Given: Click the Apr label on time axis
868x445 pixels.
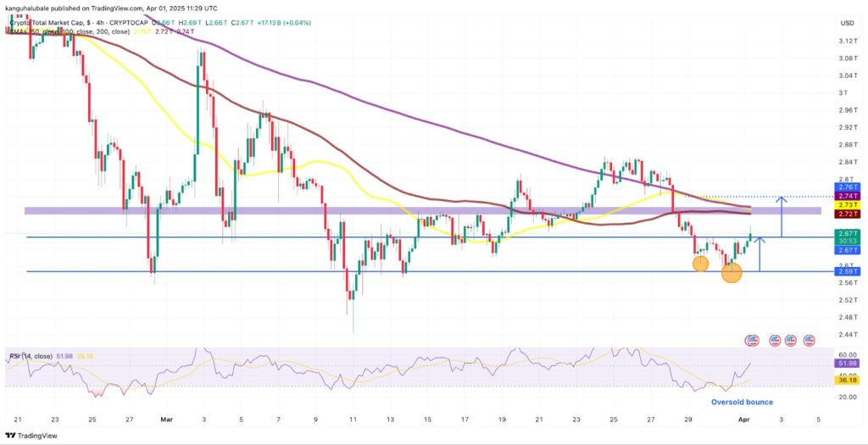Looking at the screenshot, I should (745, 419).
